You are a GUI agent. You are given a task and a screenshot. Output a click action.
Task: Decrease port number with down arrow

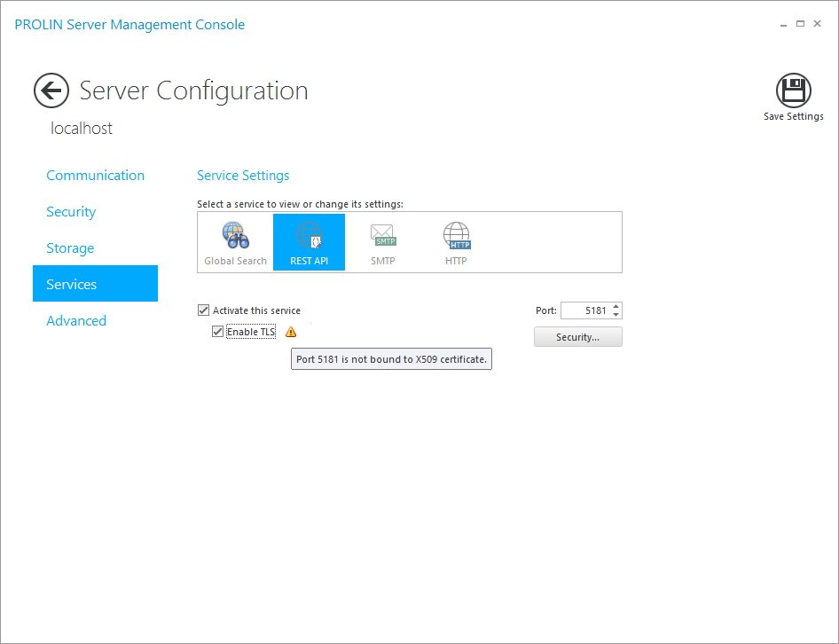616,315
